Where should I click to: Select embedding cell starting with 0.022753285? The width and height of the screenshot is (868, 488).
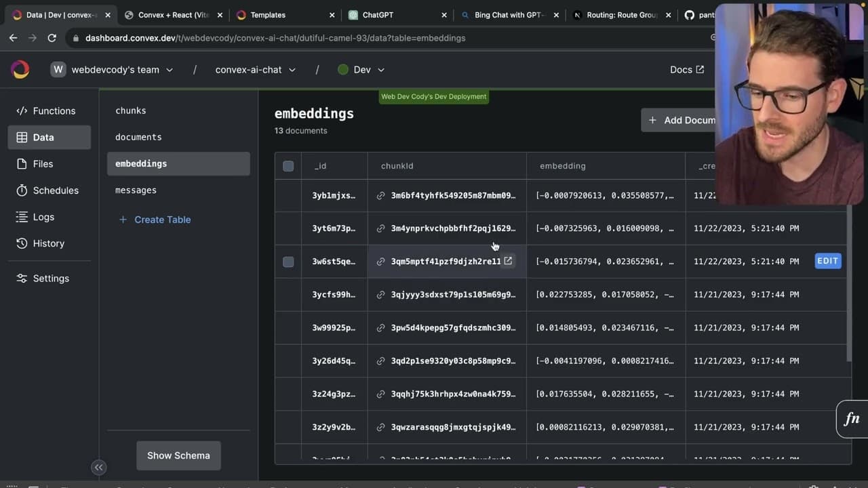[606, 295]
